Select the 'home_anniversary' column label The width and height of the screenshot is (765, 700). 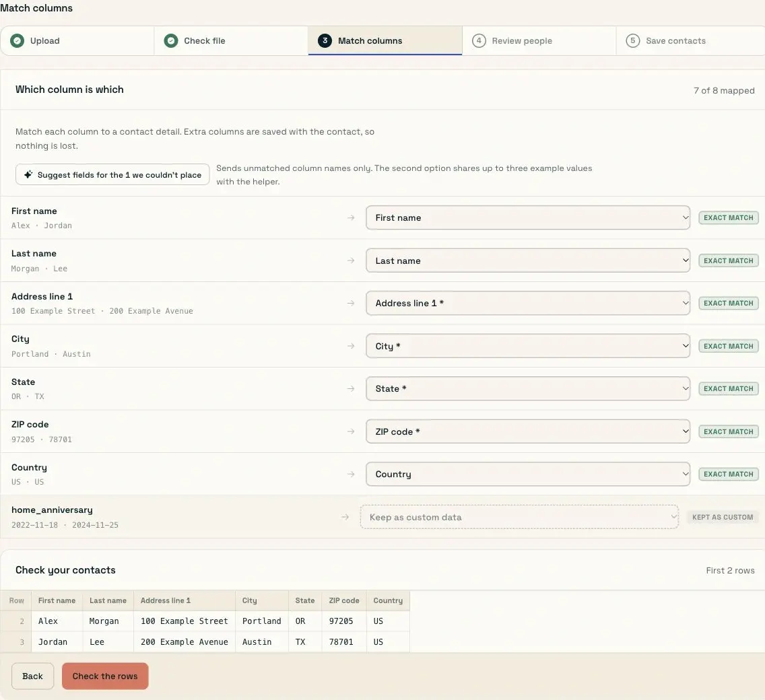pyautogui.click(x=53, y=510)
